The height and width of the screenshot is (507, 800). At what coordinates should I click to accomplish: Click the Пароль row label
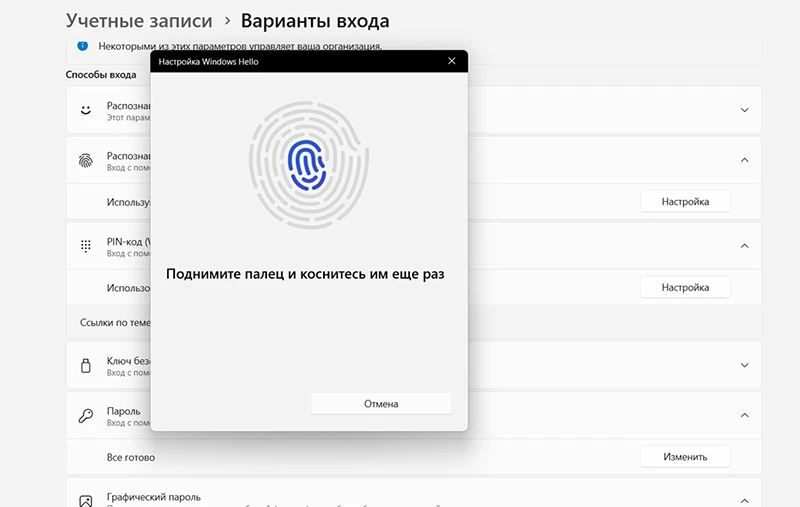point(123,411)
